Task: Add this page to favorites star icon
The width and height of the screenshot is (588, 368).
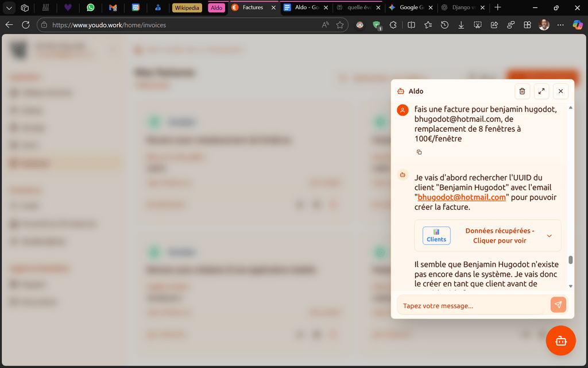Action: [x=340, y=25]
